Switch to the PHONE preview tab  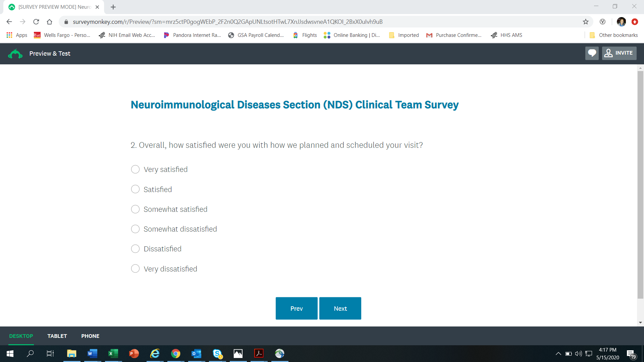coord(90,336)
